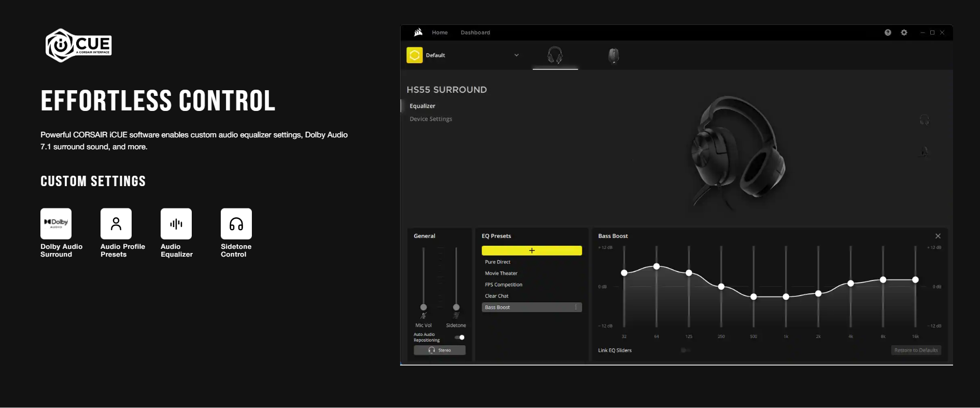Select the Pure Direct preset
The width and height of the screenshot is (980, 408).
[x=498, y=262]
